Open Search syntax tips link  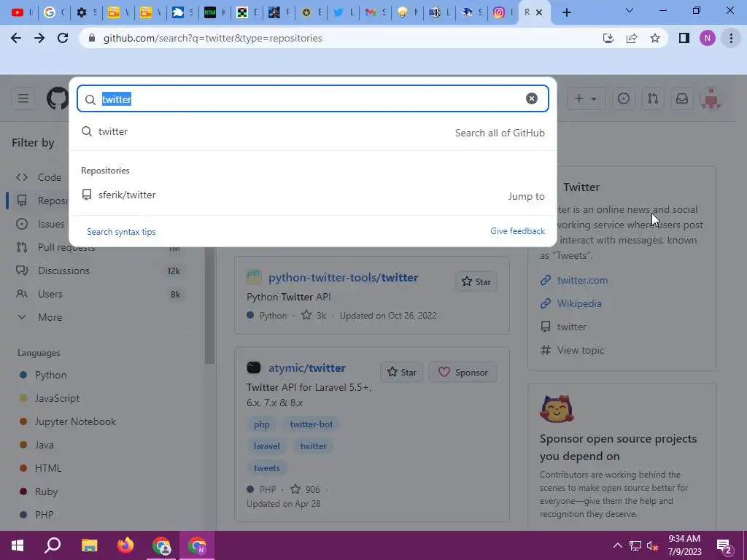[121, 232]
